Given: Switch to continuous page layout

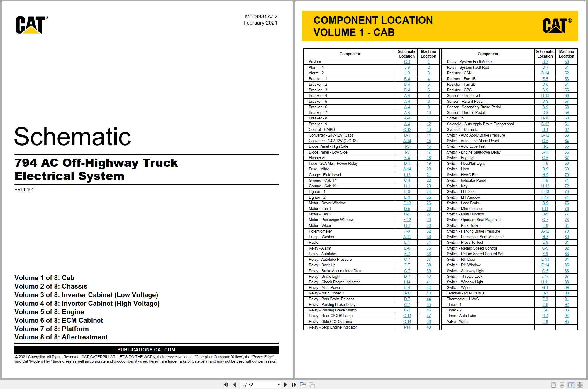Looking at the screenshot, I should [562, 385].
